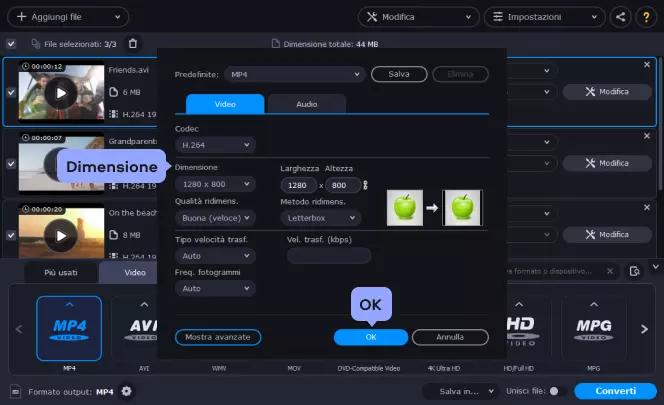Expand MPG preset list above icon

pos(594,304)
